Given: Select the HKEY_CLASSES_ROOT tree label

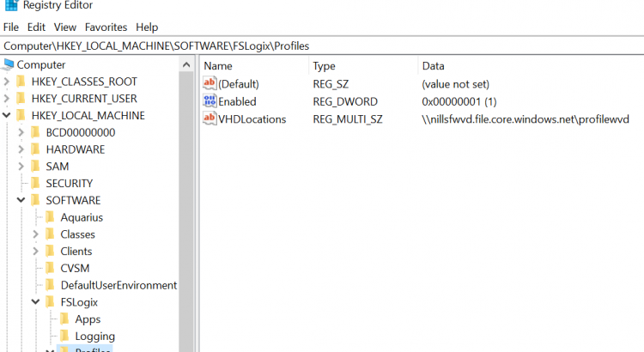Looking at the screenshot, I should 84,82.
